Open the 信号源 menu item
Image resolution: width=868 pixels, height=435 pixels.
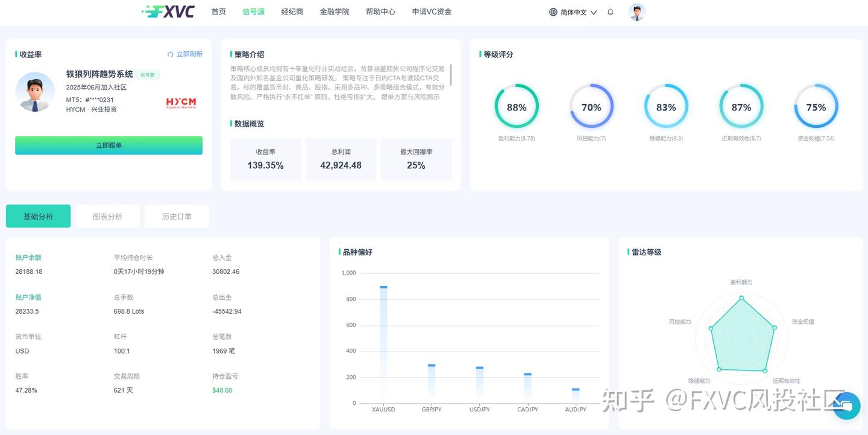coord(253,11)
